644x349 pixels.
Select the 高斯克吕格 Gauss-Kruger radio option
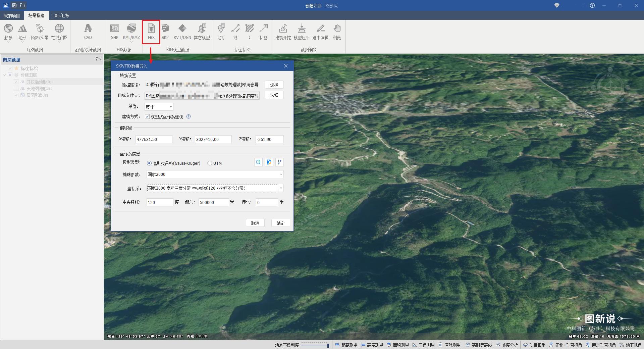(x=149, y=163)
